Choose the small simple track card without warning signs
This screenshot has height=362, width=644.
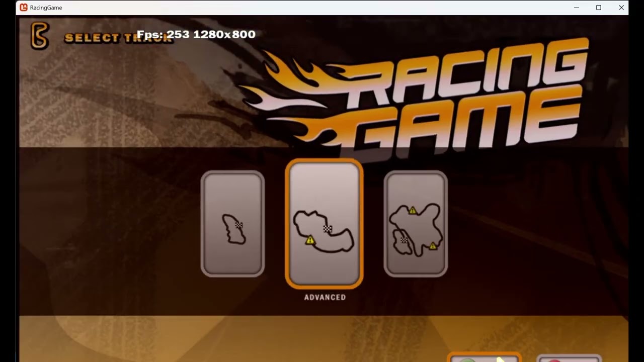click(x=232, y=224)
